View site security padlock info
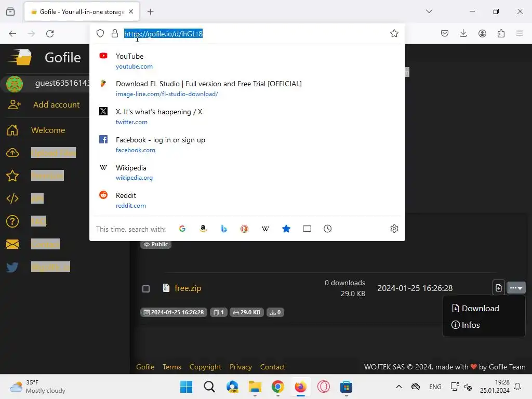 [x=115, y=33]
